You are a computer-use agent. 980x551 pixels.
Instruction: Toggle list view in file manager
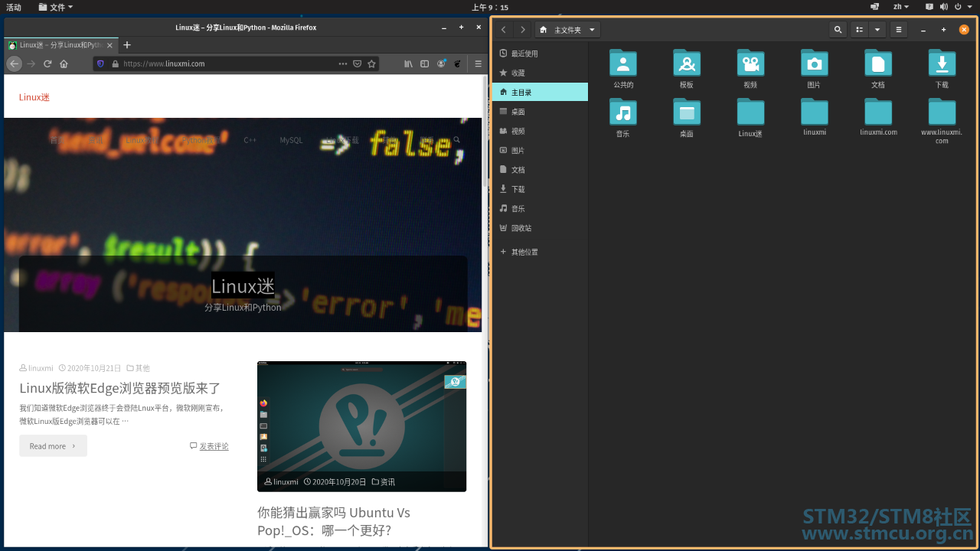(859, 30)
